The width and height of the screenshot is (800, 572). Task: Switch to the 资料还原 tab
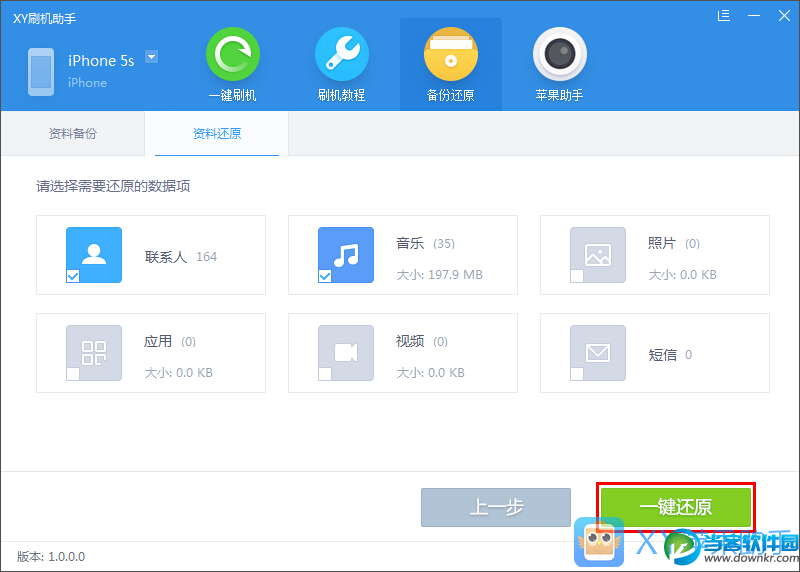point(217,134)
